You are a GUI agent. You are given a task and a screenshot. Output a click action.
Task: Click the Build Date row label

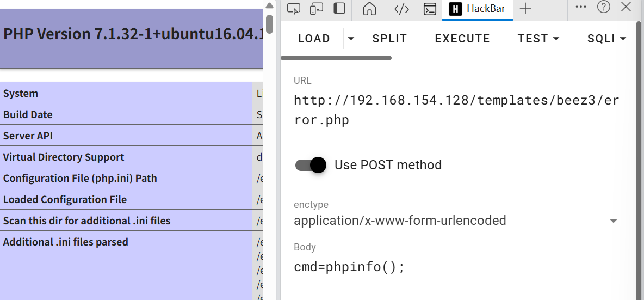click(28, 115)
